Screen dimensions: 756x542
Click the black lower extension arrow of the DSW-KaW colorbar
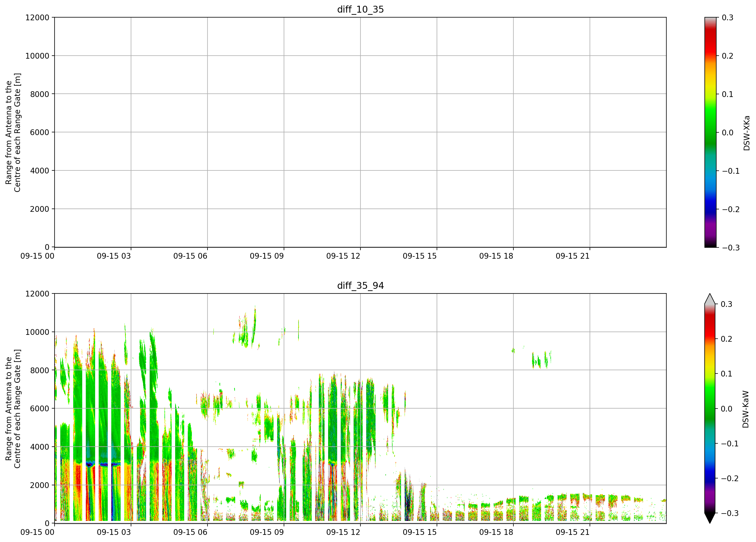[710, 518]
